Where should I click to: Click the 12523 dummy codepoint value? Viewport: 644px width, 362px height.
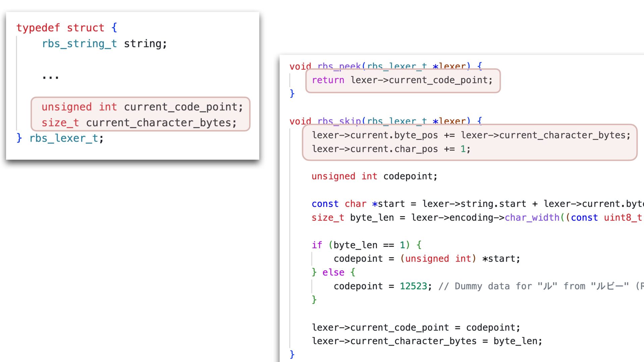click(x=413, y=286)
